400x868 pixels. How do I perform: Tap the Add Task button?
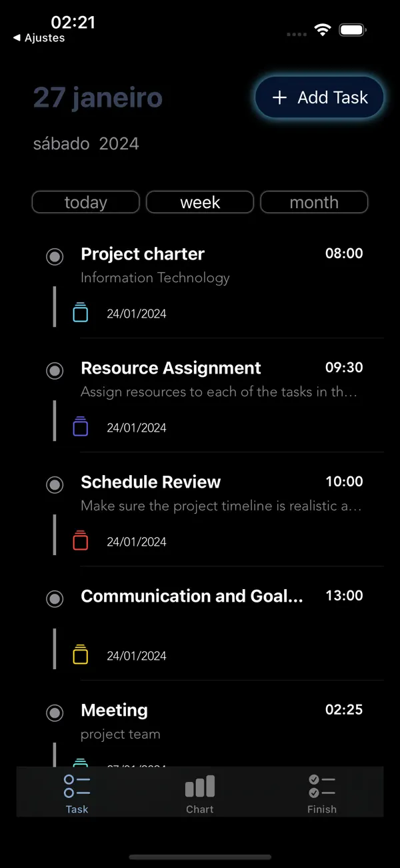319,97
